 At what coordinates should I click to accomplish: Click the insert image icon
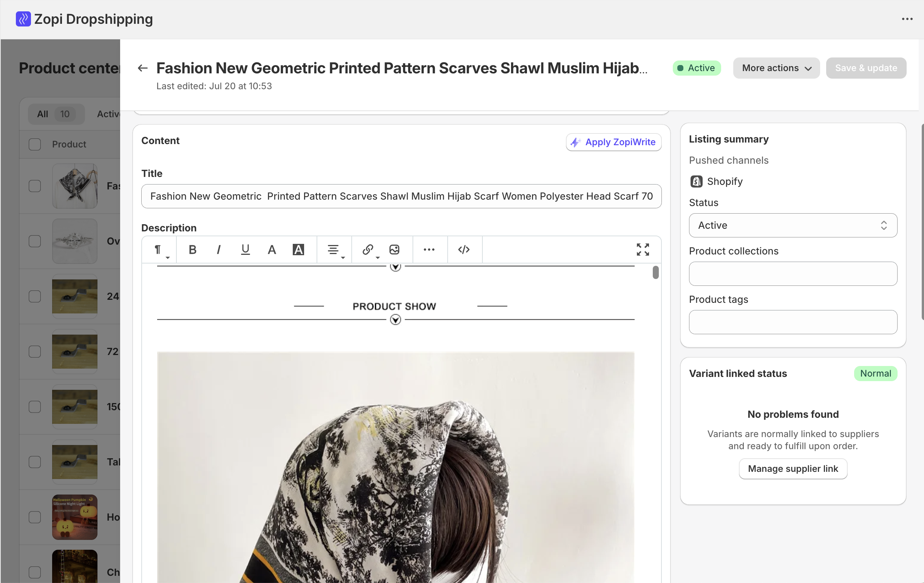(394, 250)
